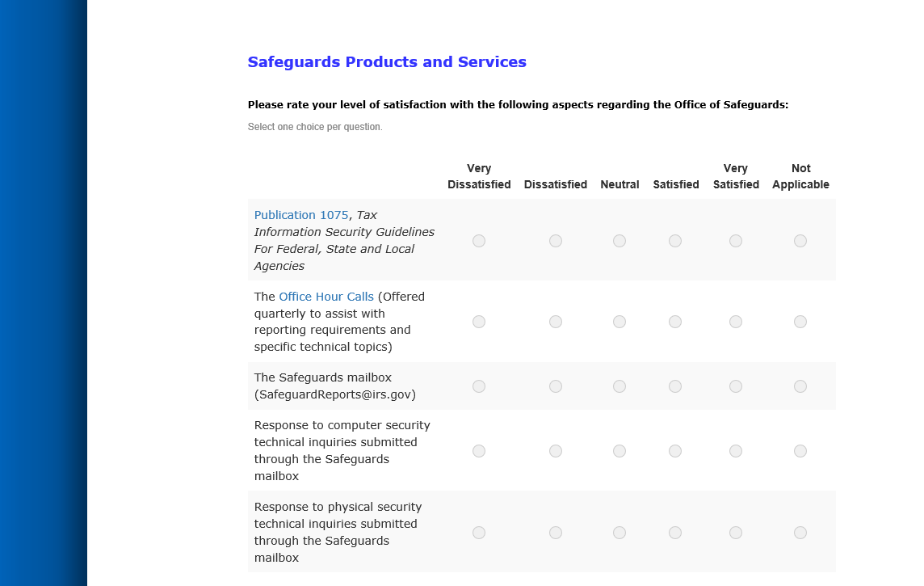Rate computer security inquiries response as Dissatisfied
Viewport: 924px width, 586px height.
[x=556, y=451]
